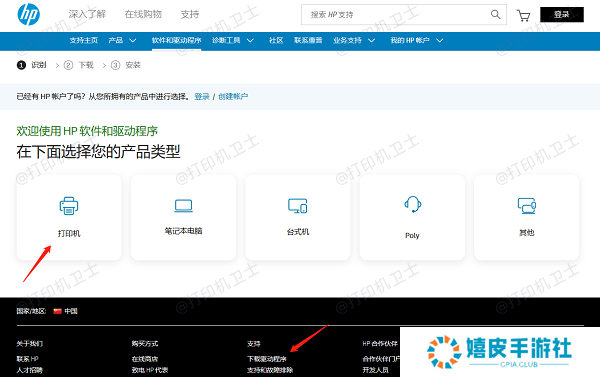600x377 pixels.
Task: Open footer link 联系 HP
Action: (x=28, y=359)
